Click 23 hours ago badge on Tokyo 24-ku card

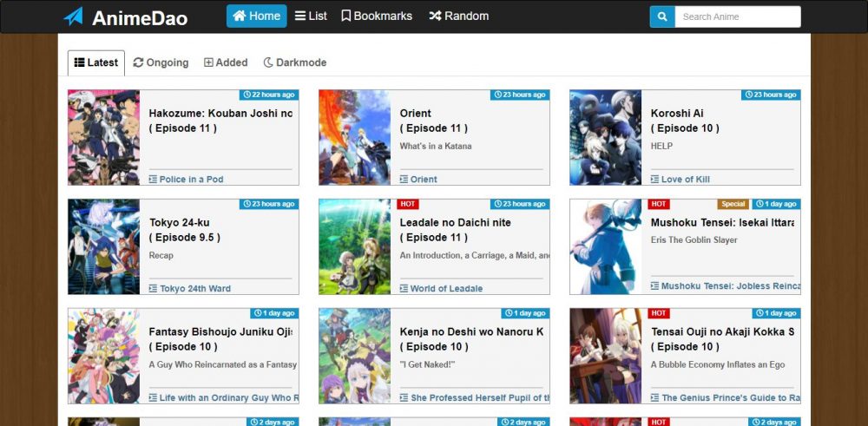pos(269,204)
